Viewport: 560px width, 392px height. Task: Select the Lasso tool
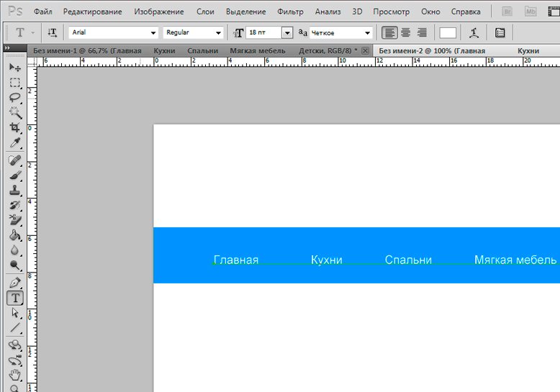[15, 97]
